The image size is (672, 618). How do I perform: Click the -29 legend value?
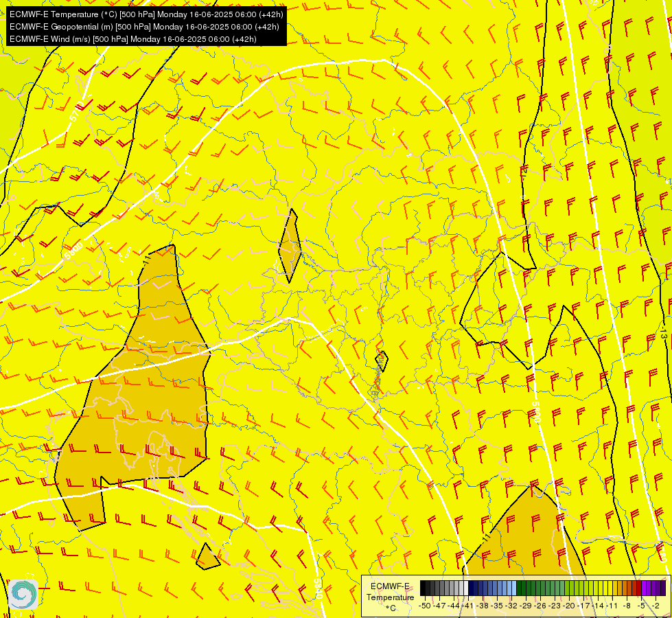(x=526, y=606)
